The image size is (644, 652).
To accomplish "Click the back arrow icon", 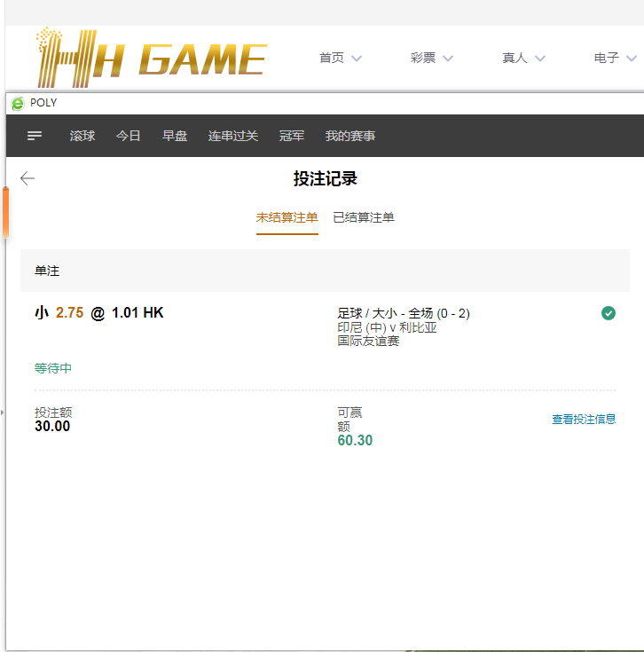I will click(27, 178).
